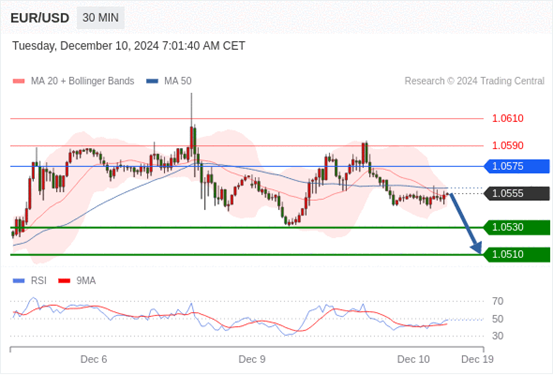Click the 1.0590 resistance label
553x375 pixels.
click(508, 145)
